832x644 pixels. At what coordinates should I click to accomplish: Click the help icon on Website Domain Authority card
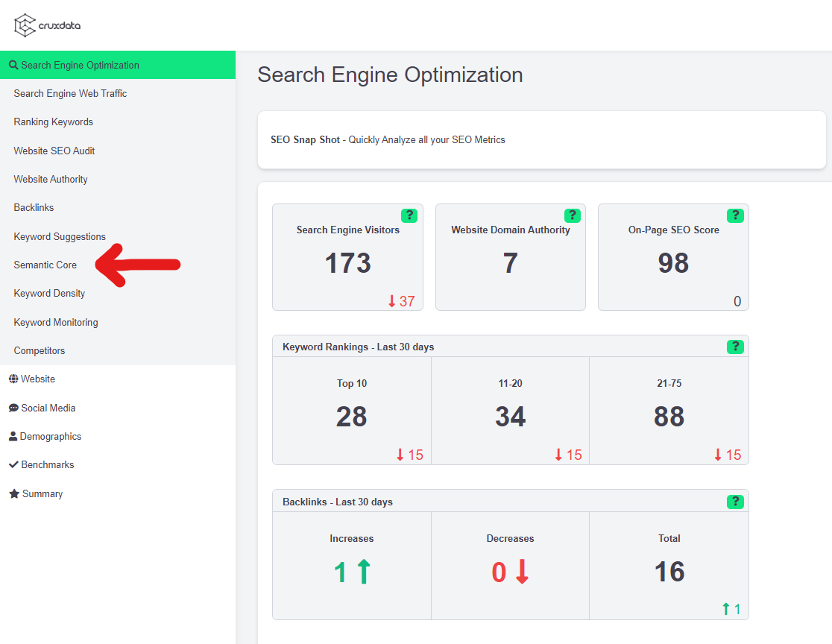click(x=572, y=215)
